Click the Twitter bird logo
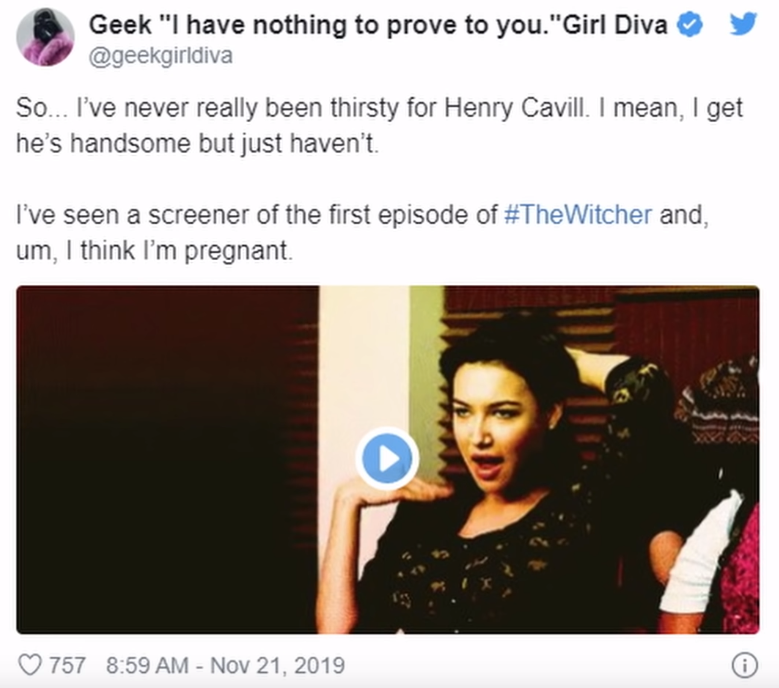779x688 pixels. coord(743,24)
